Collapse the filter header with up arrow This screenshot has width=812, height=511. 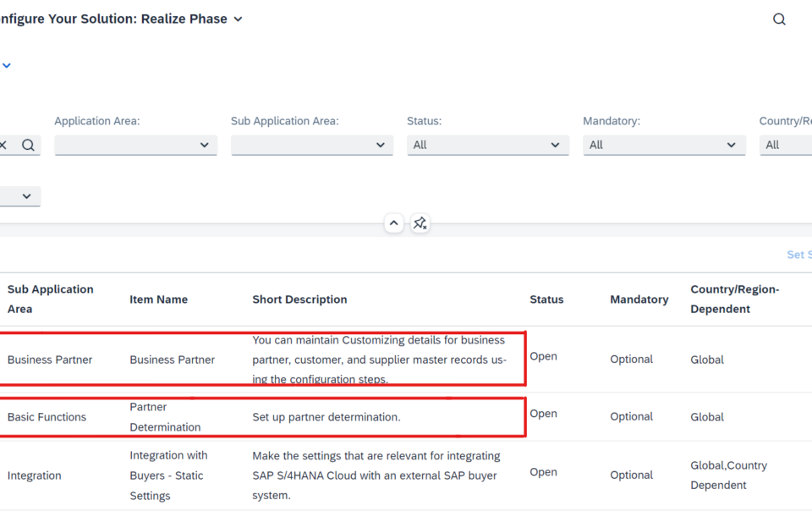(393, 223)
